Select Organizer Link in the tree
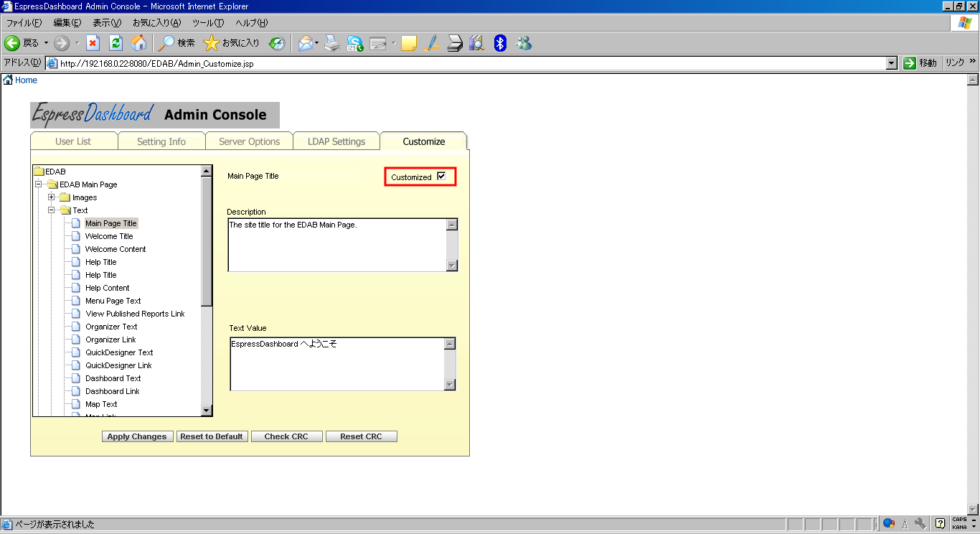Image resolution: width=980 pixels, height=534 pixels. [110, 339]
